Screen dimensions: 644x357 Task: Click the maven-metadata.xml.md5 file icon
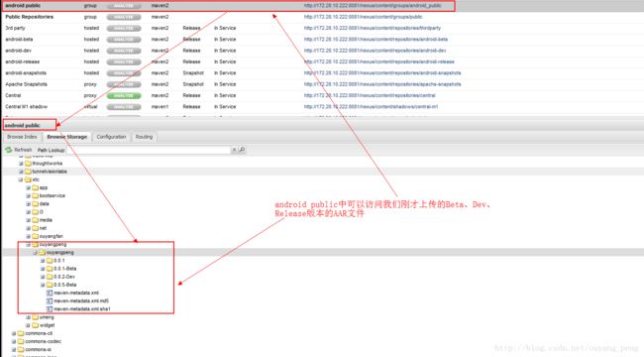[x=50, y=300]
